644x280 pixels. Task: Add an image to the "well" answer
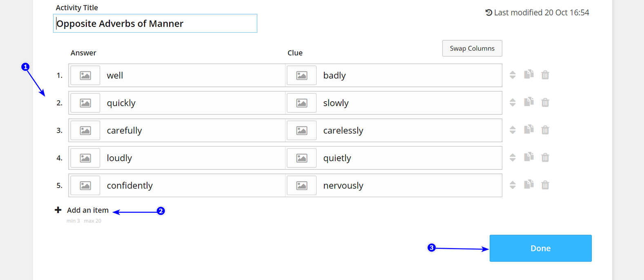point(85,75)
